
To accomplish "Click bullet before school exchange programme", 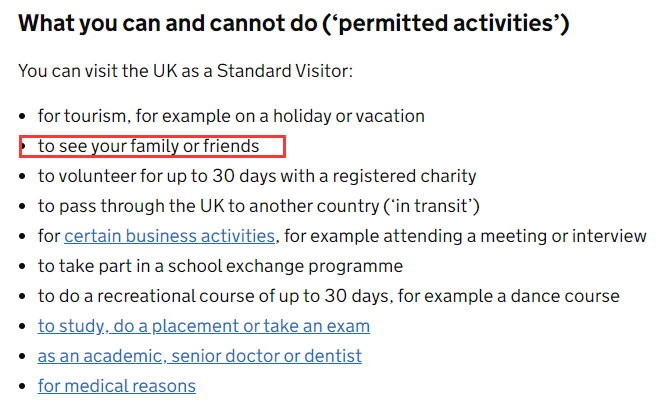I will point(23,266).
